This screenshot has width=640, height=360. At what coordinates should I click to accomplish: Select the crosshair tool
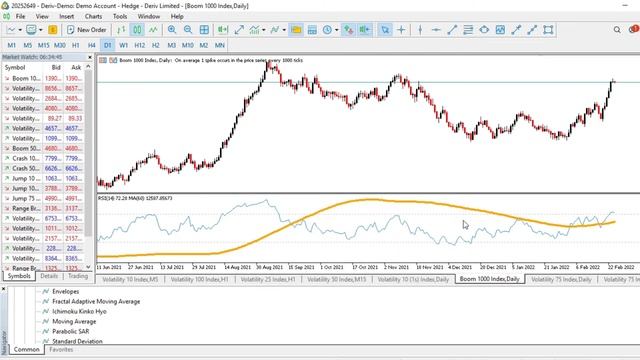pos(401,30)
